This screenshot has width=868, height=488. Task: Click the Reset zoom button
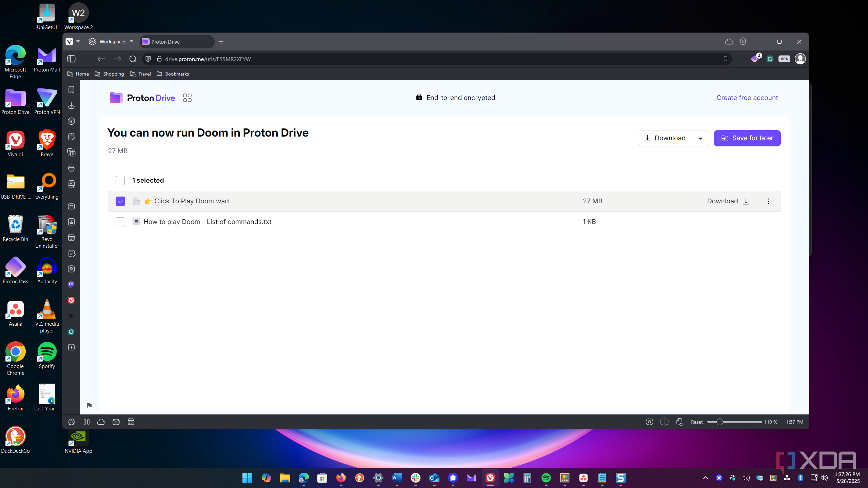click(697, 422)
